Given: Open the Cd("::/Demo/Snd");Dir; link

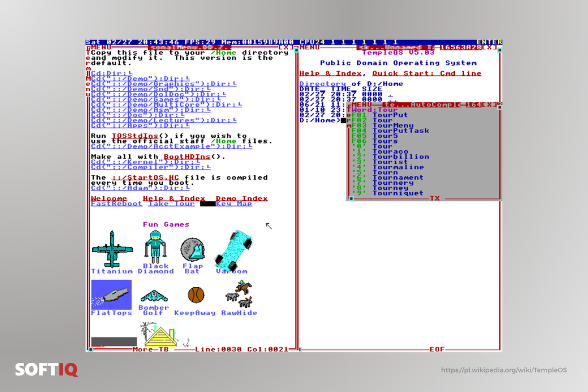Looking at the screenshot, I should pyautogui.click(x=150, y=89).
